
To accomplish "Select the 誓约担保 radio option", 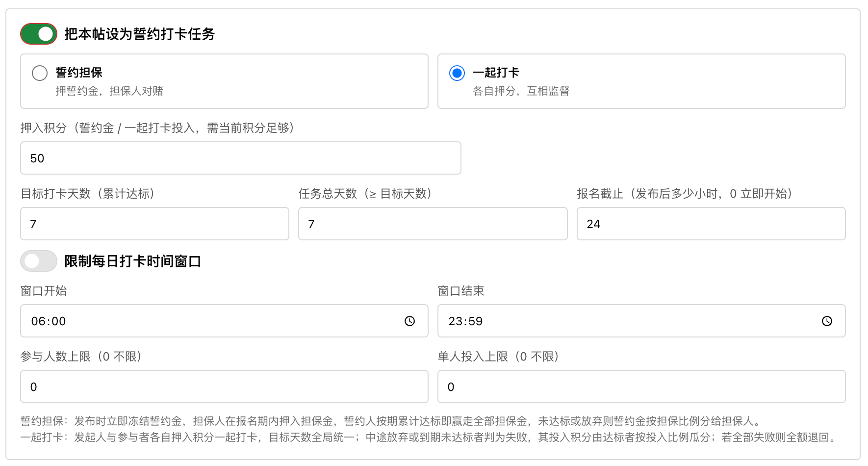I will [40, 73].
